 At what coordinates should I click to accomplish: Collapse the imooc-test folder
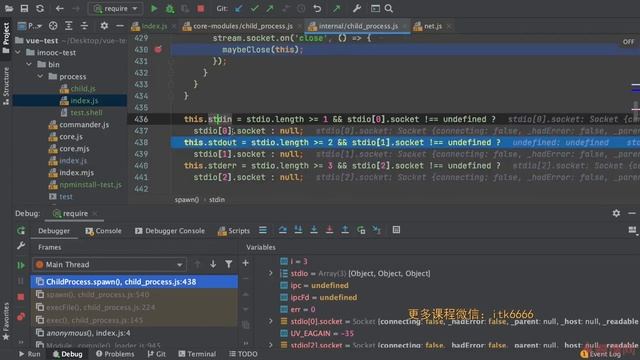18,53
